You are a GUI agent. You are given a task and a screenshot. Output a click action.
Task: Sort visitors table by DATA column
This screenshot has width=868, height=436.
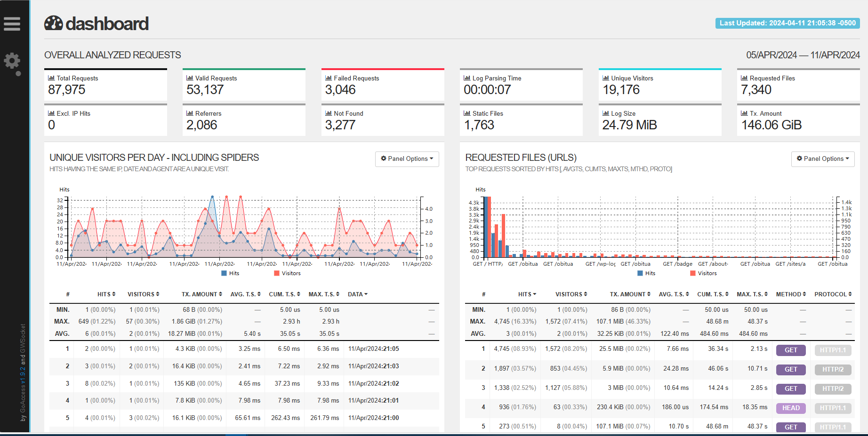pos(358,294)
